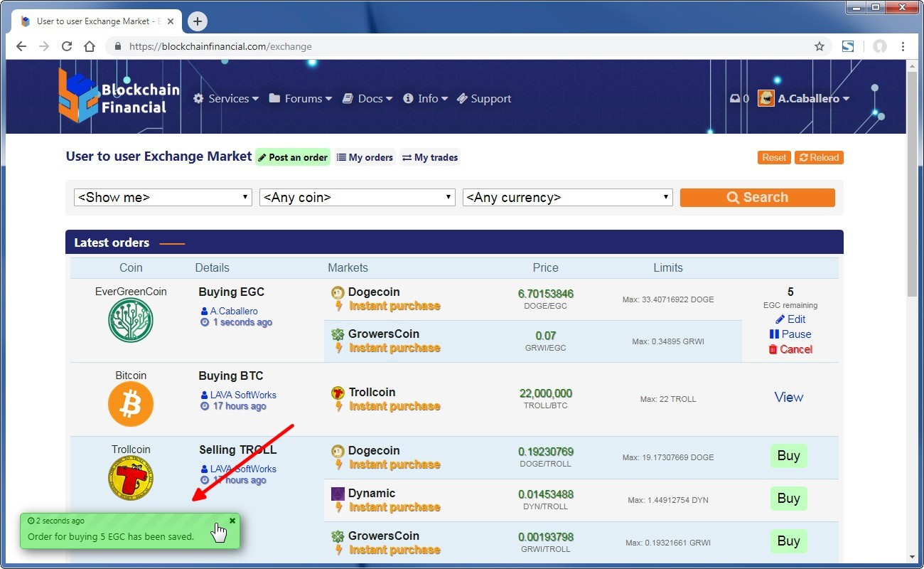Click the orange Search button
924x569 pixels.
coord(757,198)
